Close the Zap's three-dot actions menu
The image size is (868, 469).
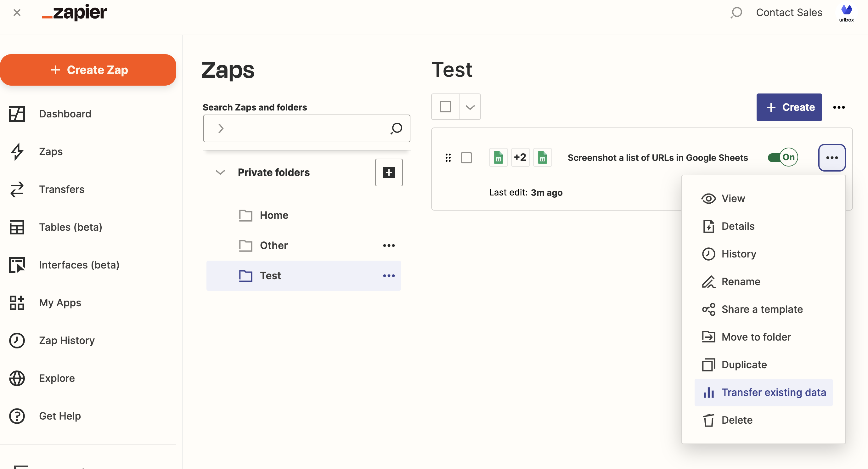point(831,157)
